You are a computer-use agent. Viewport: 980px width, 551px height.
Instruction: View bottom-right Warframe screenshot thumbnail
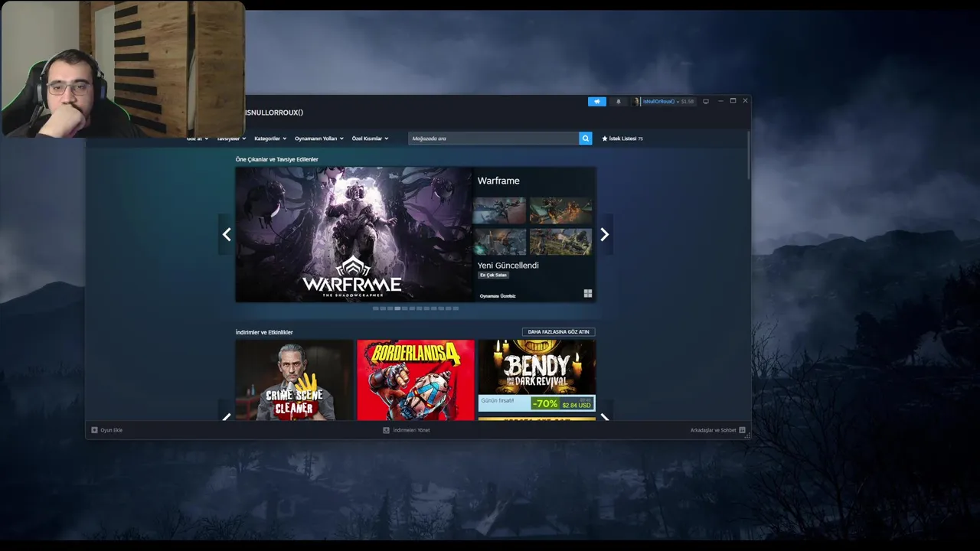[560, 242]
